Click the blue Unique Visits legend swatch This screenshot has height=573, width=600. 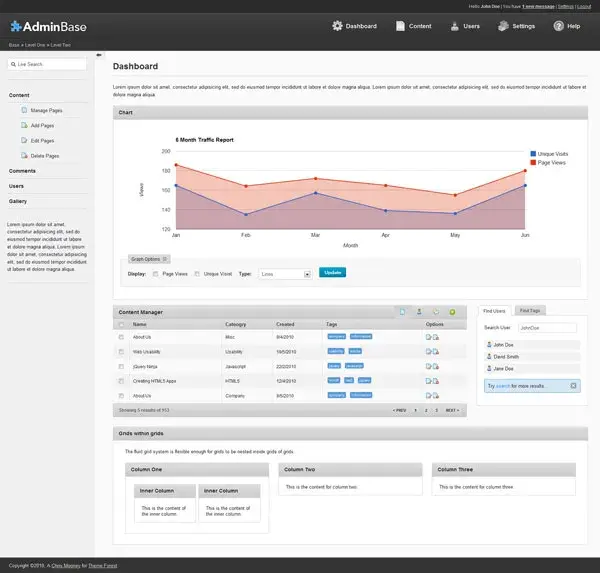point(533,153)
